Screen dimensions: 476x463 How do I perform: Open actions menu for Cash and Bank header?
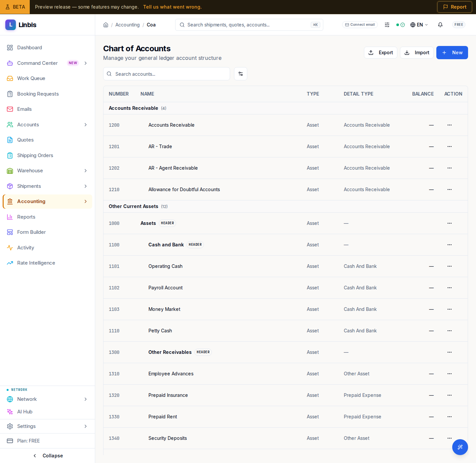(450, 245)
